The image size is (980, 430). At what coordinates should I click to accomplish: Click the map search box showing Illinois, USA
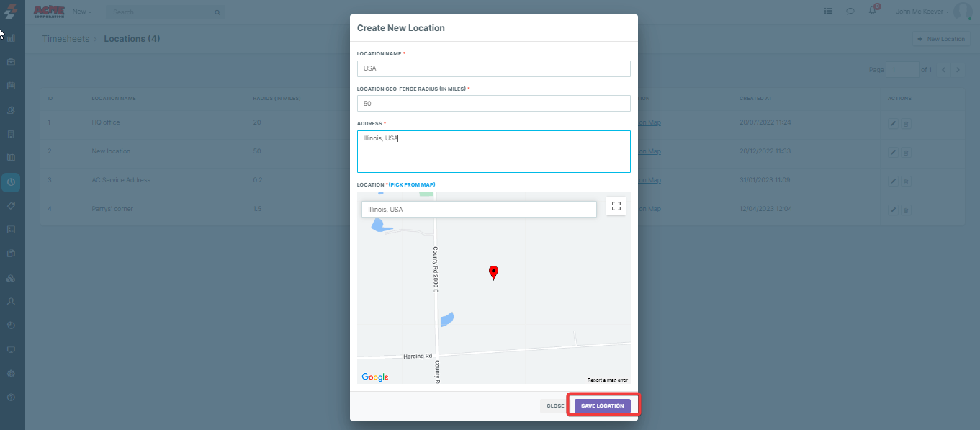(479, 209)
